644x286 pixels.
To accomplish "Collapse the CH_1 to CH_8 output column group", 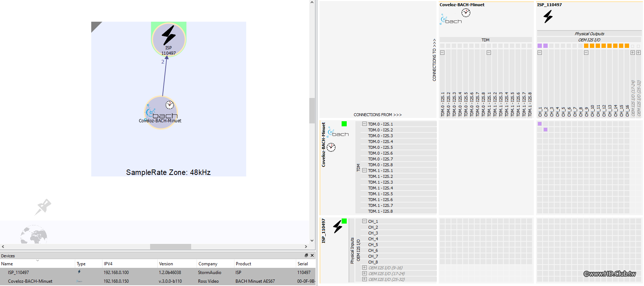I will tap(540, 53).
